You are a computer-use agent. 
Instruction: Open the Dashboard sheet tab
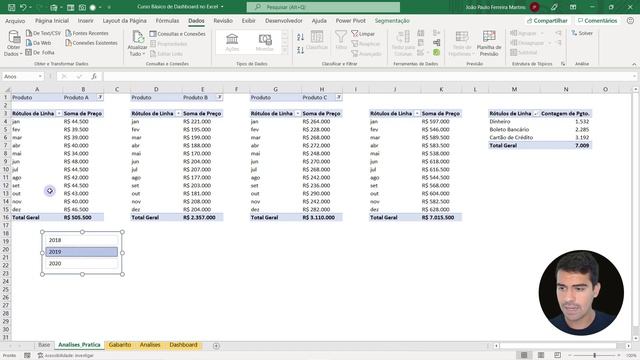[x=183, y=345]
